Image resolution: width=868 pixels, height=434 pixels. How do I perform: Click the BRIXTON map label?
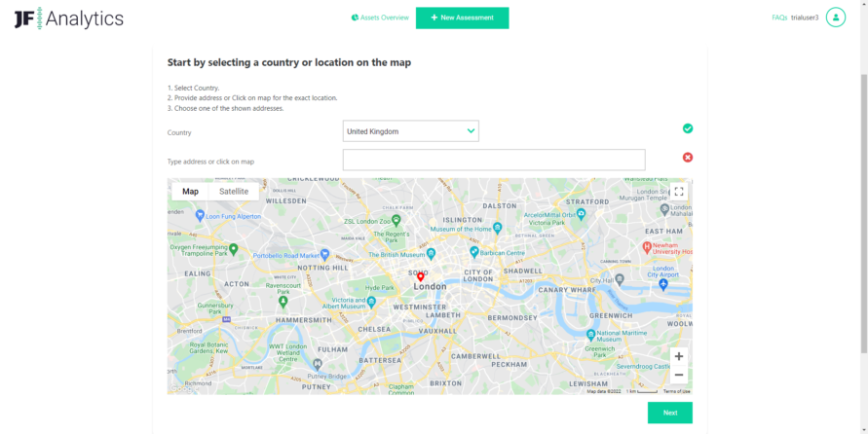(x=445, y=383)
